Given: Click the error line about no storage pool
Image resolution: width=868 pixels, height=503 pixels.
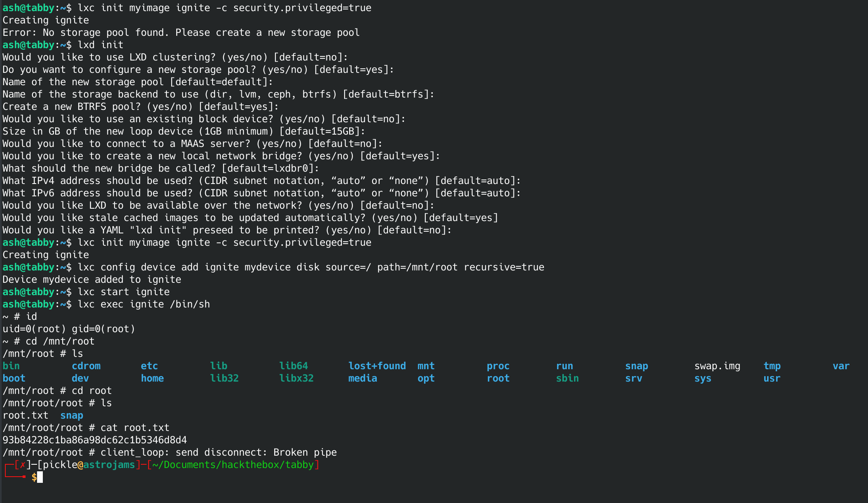Looking at the screenshot, I should (x=181, y=33).
